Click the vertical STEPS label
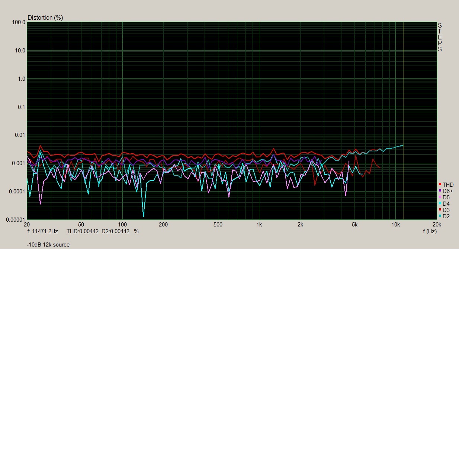 (440, 37)
